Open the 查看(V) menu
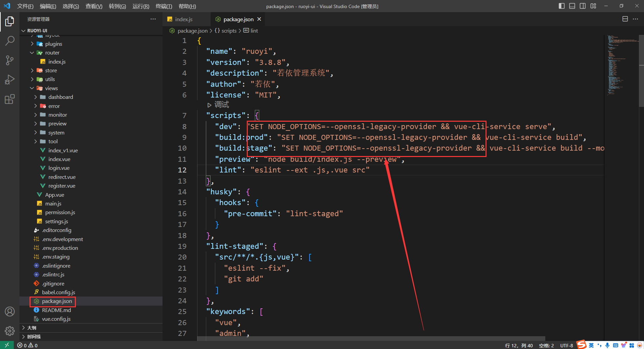 (94, 6)
